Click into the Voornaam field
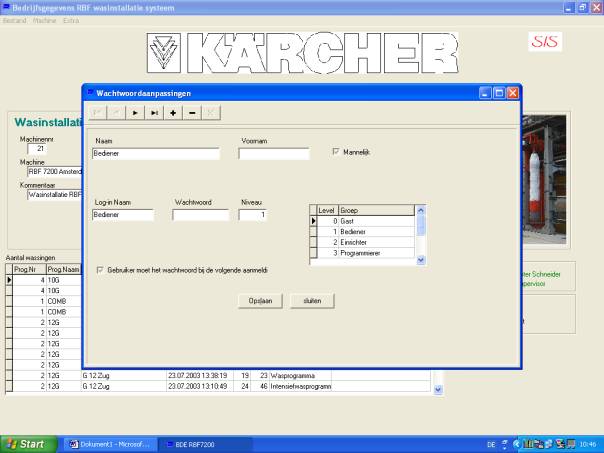The height and width of the screenshot is (453, 604). (274, 153)
